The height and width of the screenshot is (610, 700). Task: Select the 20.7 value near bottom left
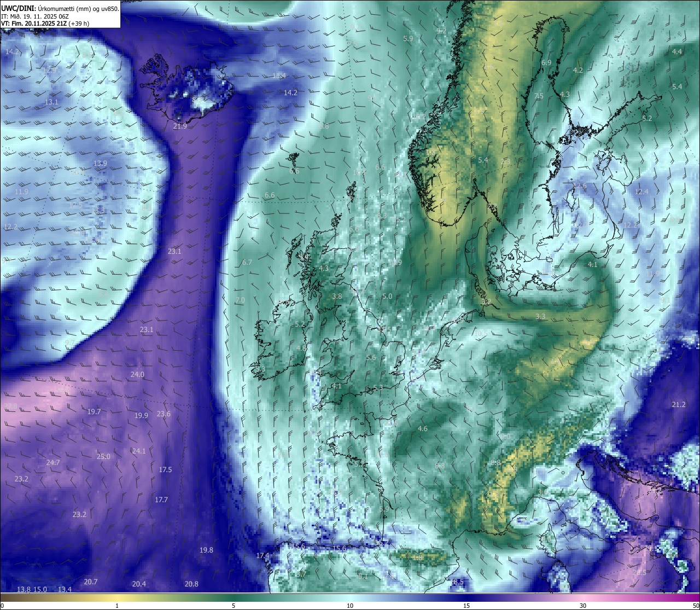(x=91, y=582)
